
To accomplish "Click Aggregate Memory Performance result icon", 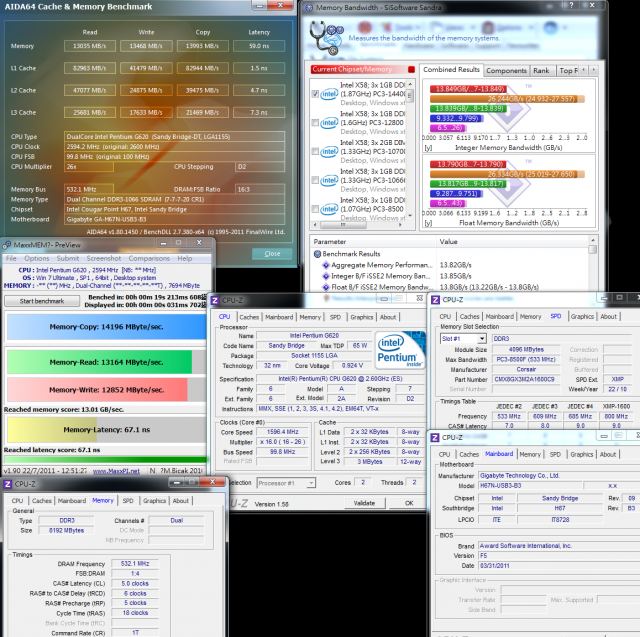I will [326, 265].
